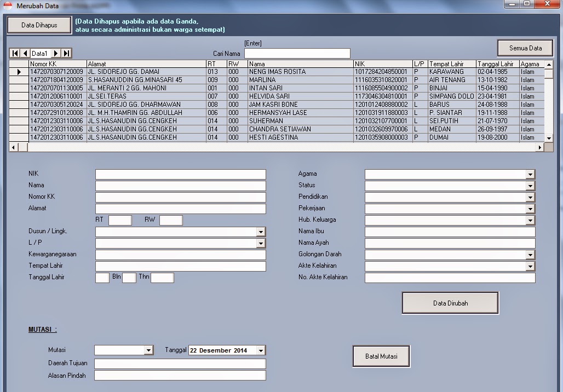Open the Tanggal date dropdown showing 22 Desember 2014
563x392 pixels.
pyautogui.click(x=260, y=350)
